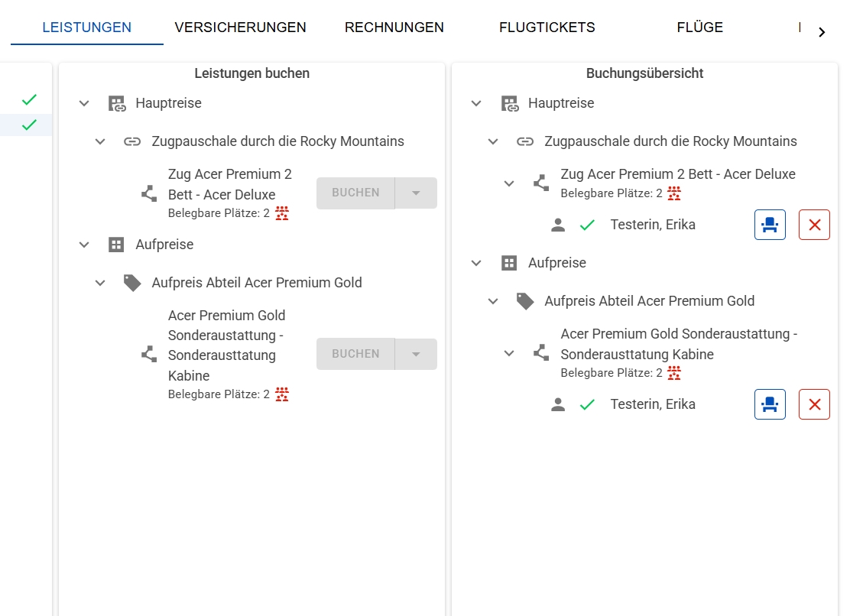This screenshot has height=616, width=863.
Task: Click share icon of Zug Acer Premium in Leistungen buchen
Action: click(x=149, y=193)
